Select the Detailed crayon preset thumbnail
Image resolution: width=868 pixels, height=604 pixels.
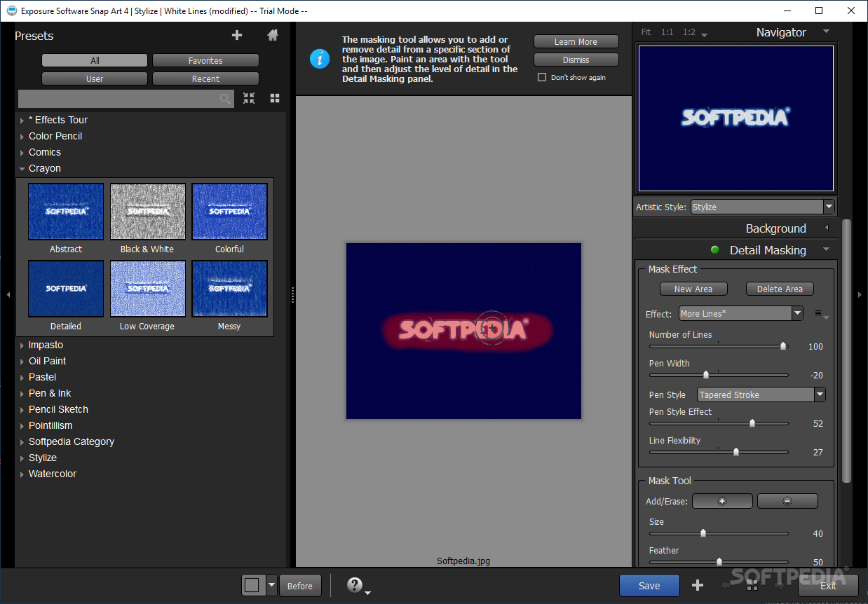(x=66, y=289)
